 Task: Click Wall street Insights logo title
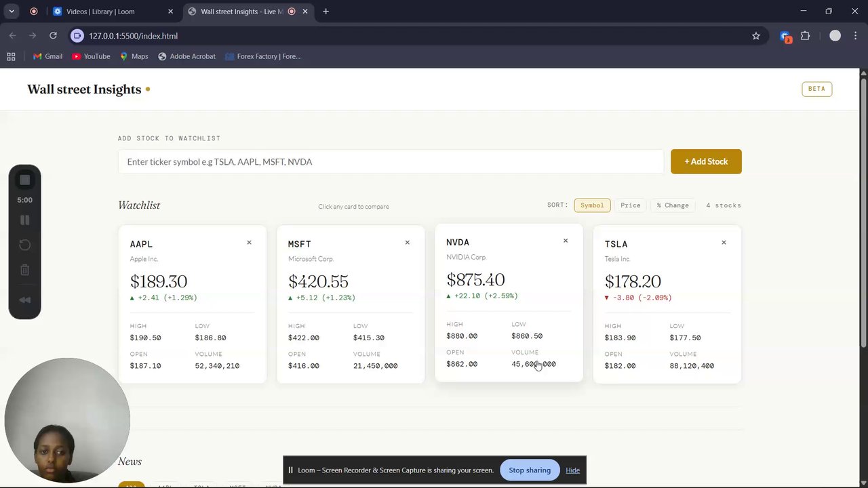(84, 89)
